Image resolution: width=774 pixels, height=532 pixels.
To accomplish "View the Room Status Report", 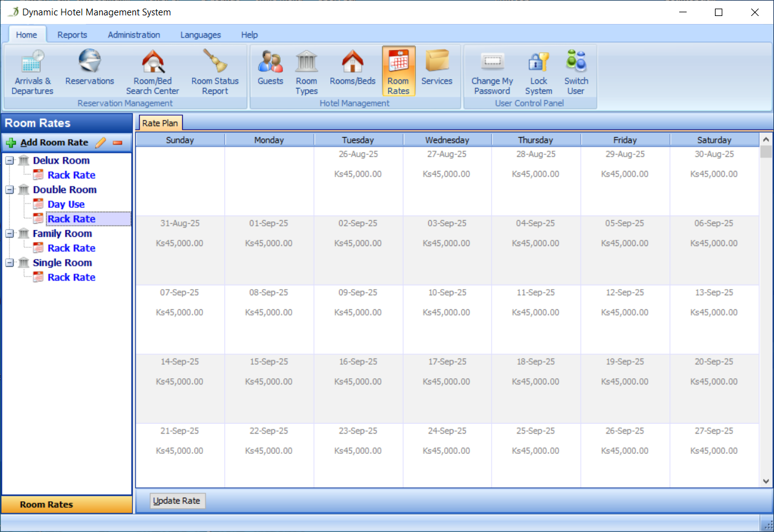I will [215, 71].
